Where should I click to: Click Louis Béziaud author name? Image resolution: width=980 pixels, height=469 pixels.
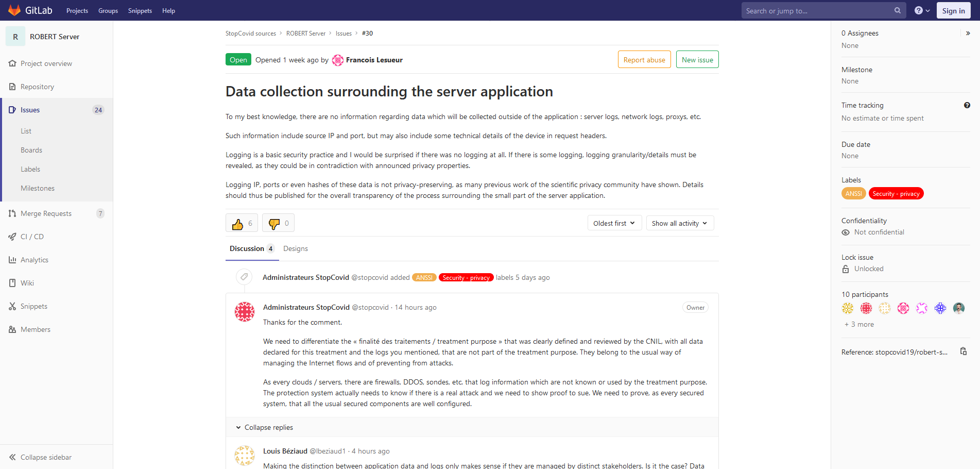point(285,451)
